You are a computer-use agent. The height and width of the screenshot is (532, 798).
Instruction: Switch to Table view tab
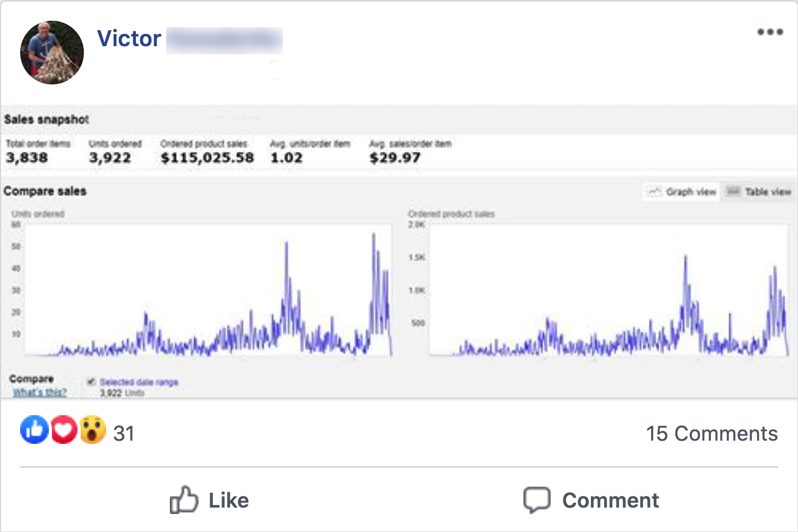(x=759, y=192)
